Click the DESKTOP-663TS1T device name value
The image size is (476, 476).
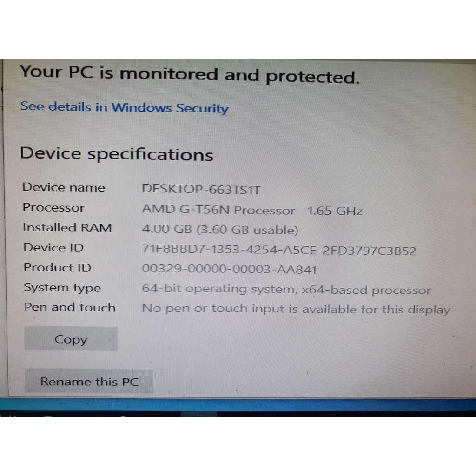(x=201, y=189)
